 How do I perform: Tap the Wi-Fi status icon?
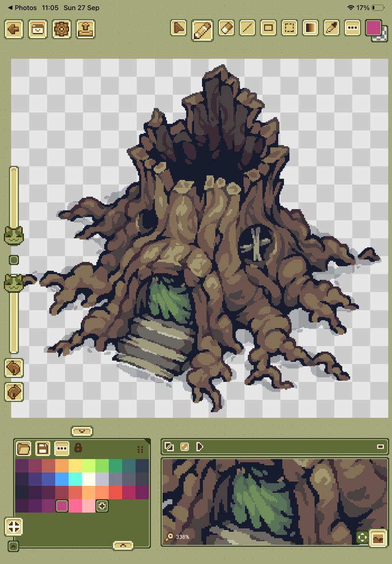[x=351, y=8]
